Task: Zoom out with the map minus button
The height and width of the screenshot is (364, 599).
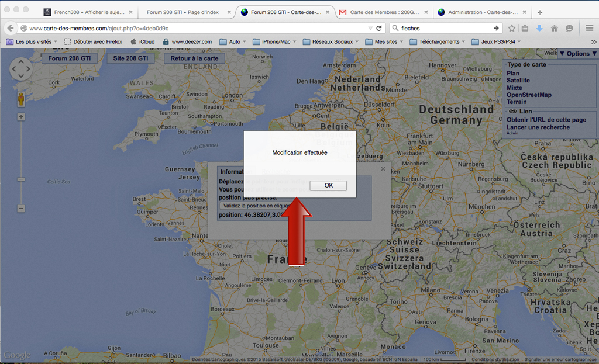Action: coord(21,209)
